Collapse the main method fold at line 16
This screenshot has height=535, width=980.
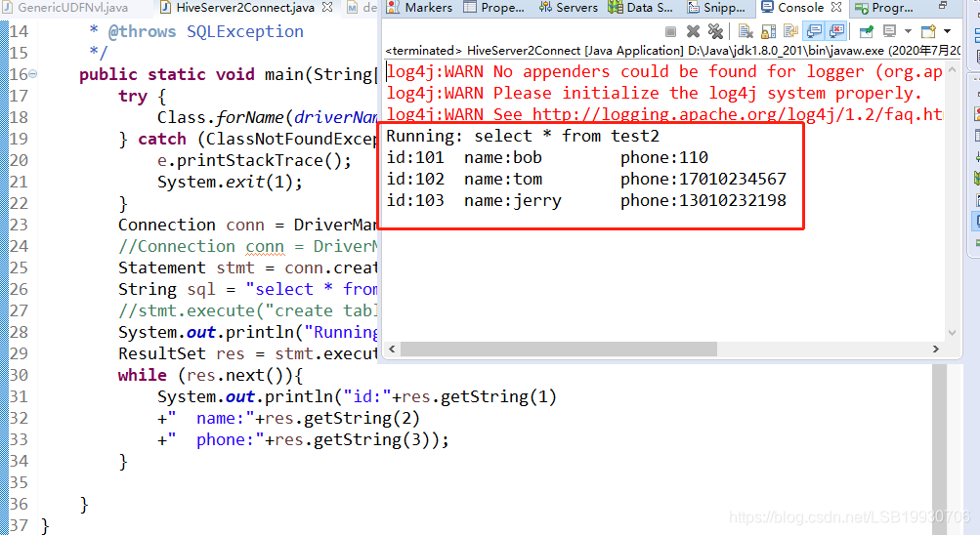[32, 73]
